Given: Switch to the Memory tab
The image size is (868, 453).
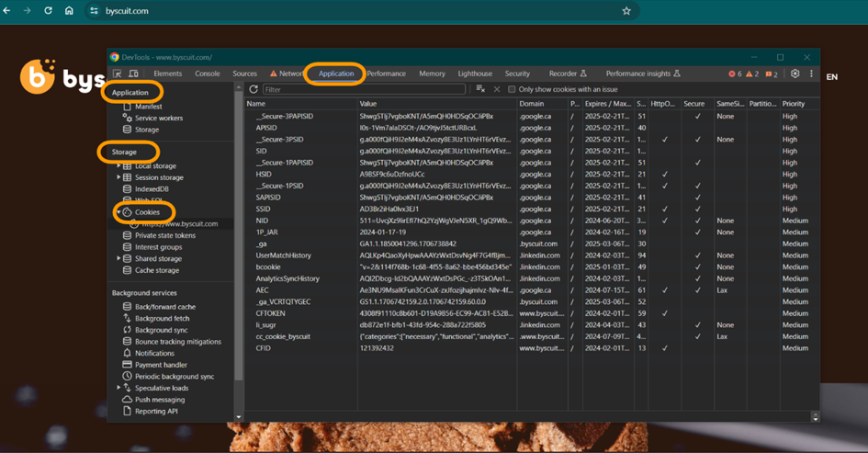Looking at the screenshot, I should pyautogui.click(x=432, y=74).
